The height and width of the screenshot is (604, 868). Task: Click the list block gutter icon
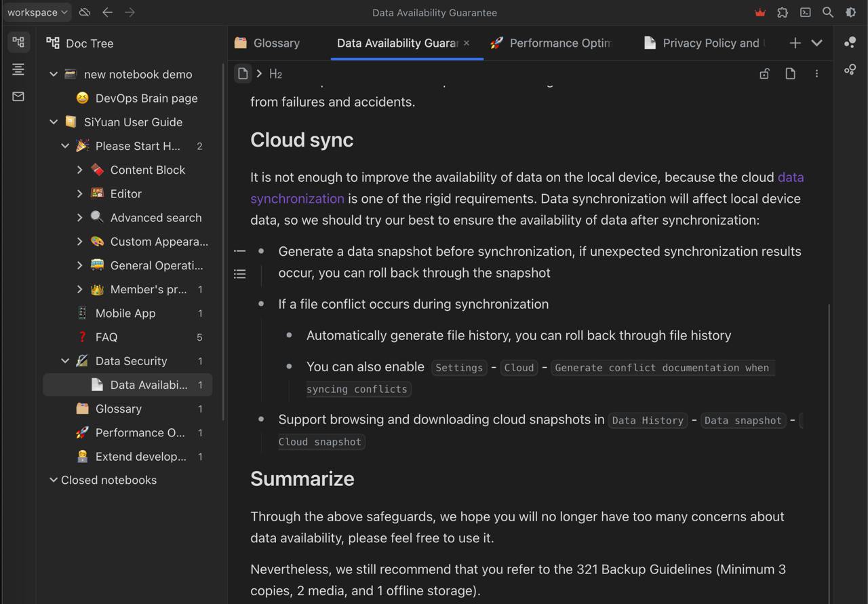[239, 273]
